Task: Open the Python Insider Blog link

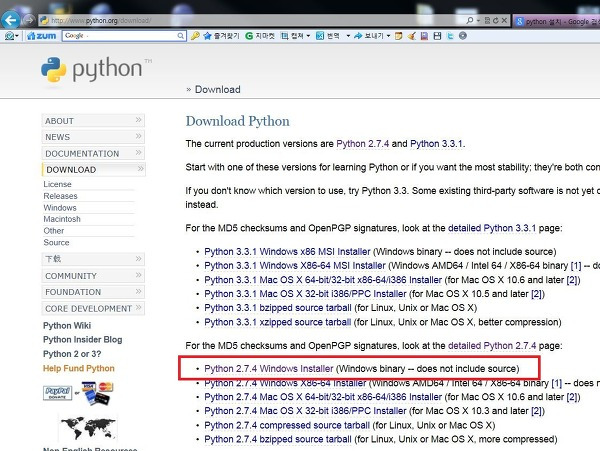Action: (83, 340)
